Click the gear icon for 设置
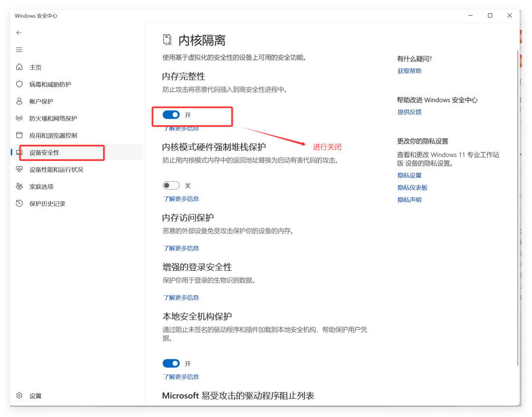Screen dimensions: 532x417 tap(19, 395)
